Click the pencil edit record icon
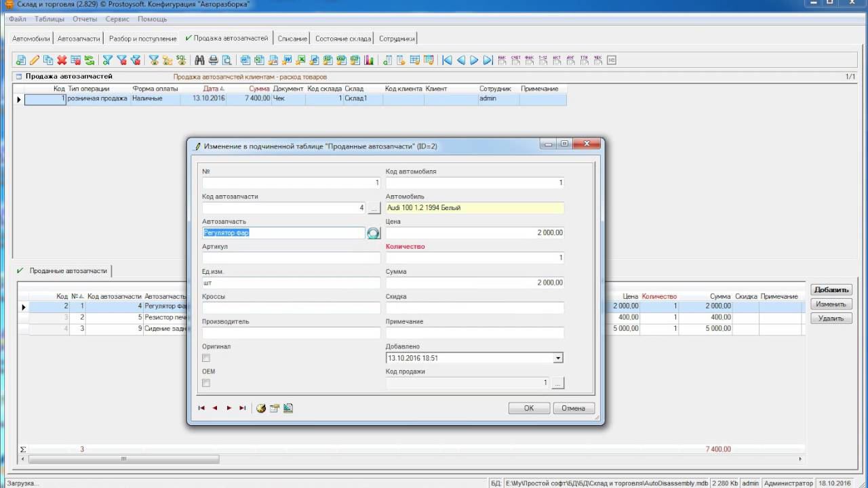Viewport: 868px width, 488px height. [x=35, y=60]
